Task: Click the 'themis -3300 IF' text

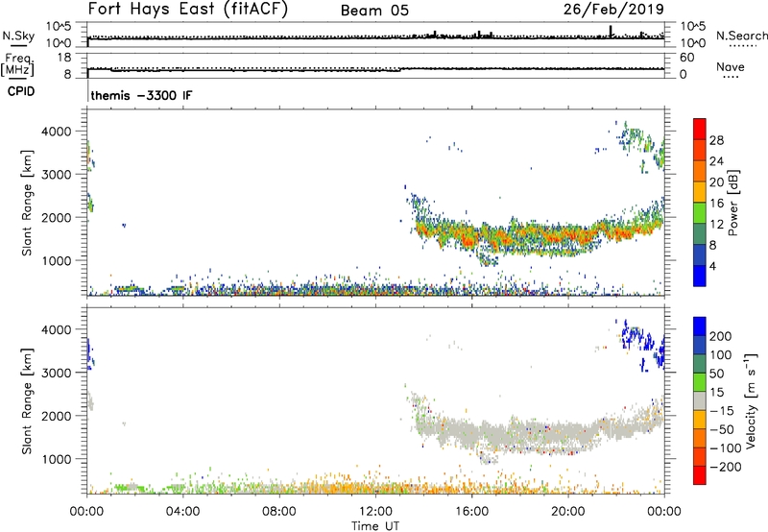Action: 141,95
